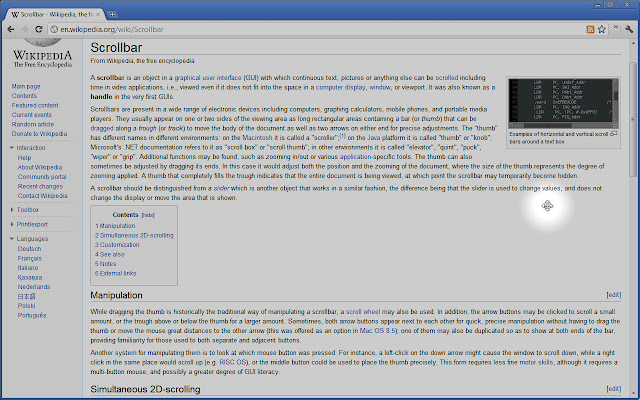This screenshot has height=400, width=640.
Task: Open graphical user interface article link
Action: point(208,78)
